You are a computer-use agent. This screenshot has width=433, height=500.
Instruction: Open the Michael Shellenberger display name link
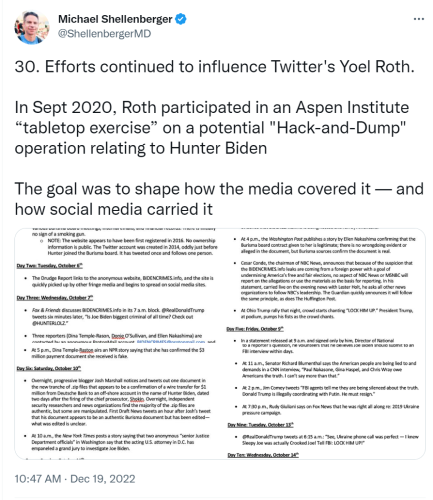(115, 19)
